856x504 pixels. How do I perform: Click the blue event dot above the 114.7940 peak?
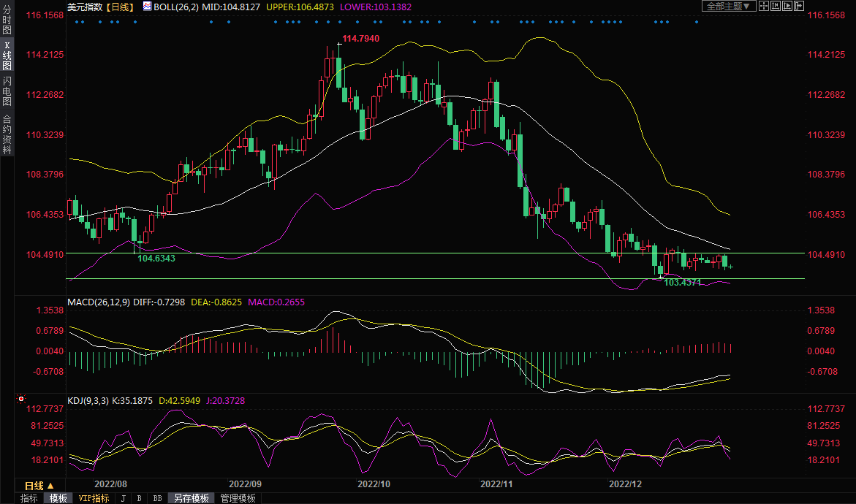click(339, 22)
